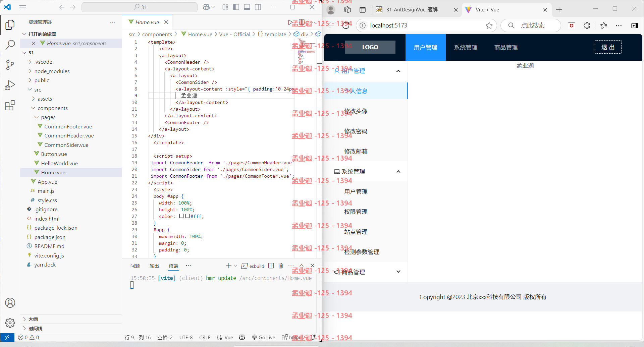Switch to the 输出 panel tab
The width and height of the screenshot is (644, 347).
154,266
